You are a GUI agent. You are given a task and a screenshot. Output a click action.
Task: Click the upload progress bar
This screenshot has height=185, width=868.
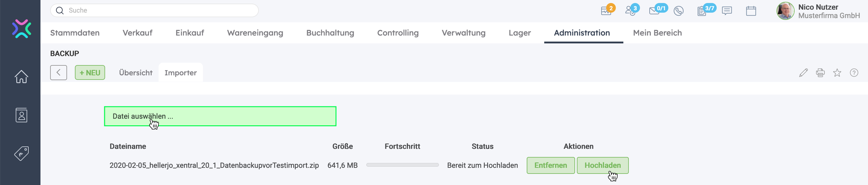[x=402, y=165]
